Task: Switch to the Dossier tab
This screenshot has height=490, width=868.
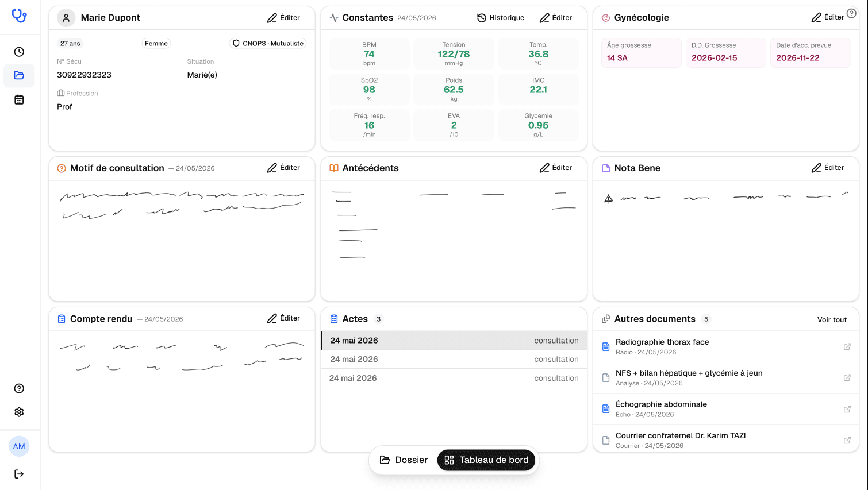Action: pyautogui.click(x=404, y=460)
